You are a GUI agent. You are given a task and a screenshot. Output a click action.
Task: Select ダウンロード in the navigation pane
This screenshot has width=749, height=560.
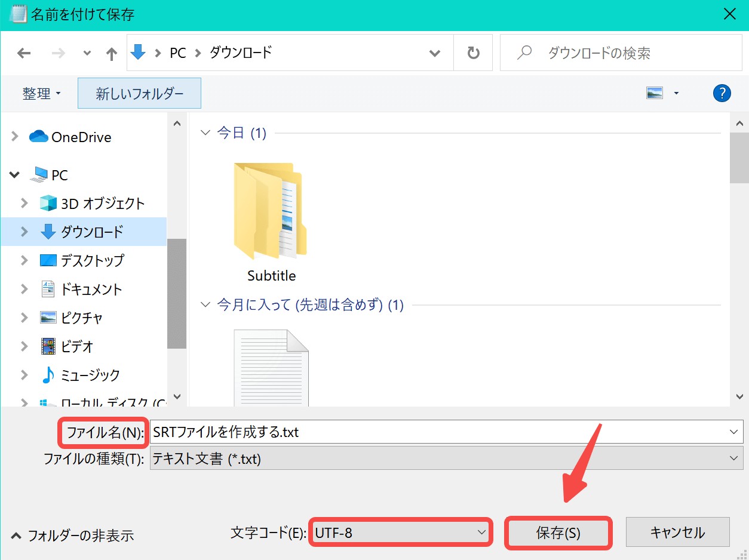pos(92,231)
